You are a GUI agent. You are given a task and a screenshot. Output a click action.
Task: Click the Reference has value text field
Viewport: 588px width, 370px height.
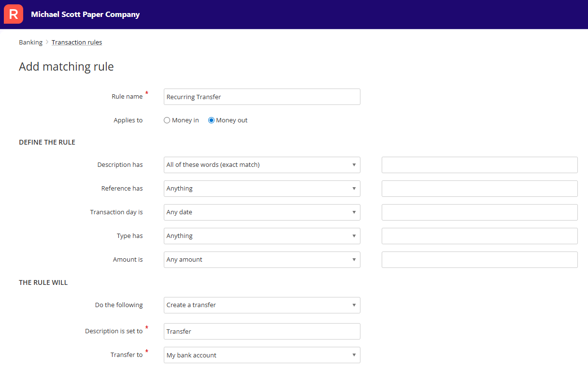(480, 189)
